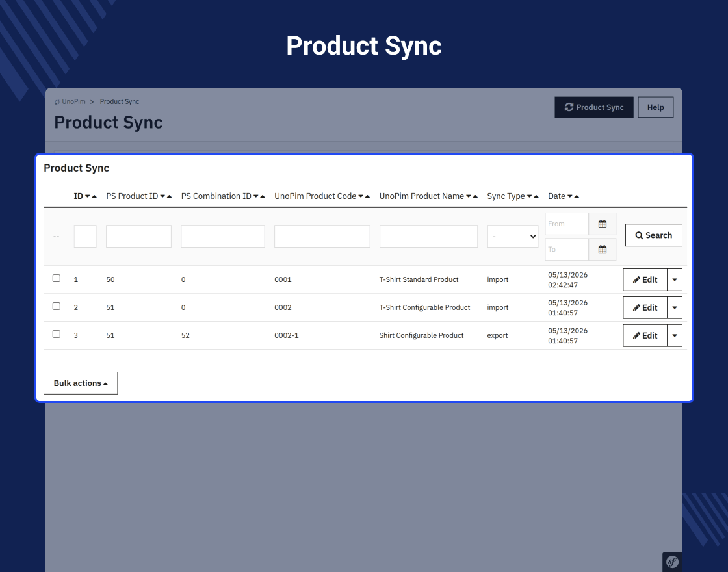Image resolution: width=728 pixels, height=572 pixels.
Task: Open the Help button
Action: [x=656, y=107]
